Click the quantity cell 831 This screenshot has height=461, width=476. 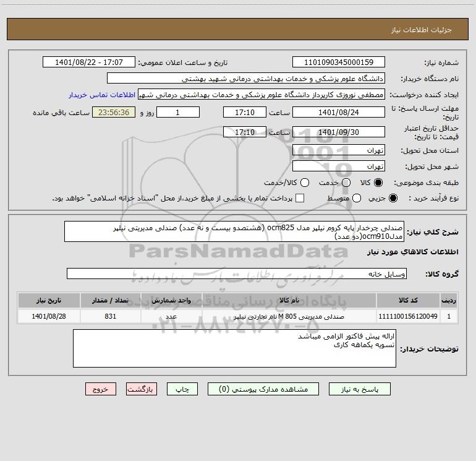click(x=111, y=316)
